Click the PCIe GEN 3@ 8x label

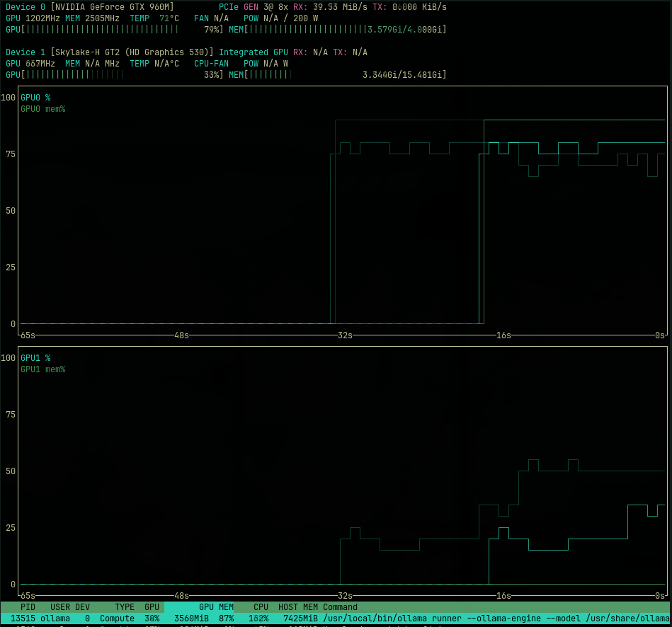pyautogui.click(x=254, y=7)
